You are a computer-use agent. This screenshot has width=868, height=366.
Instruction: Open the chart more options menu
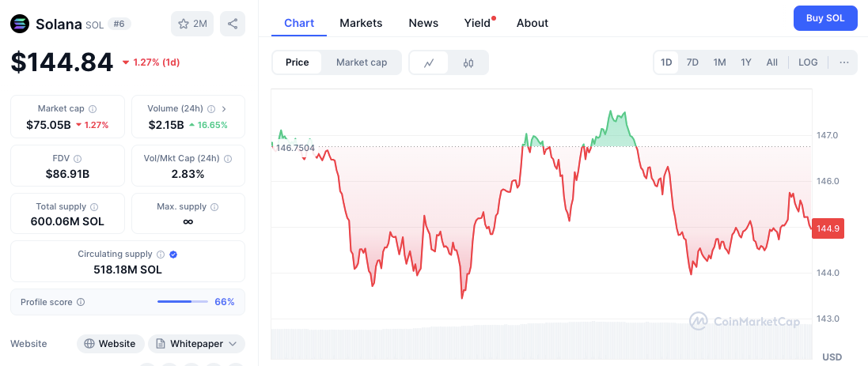click(844, 62)
